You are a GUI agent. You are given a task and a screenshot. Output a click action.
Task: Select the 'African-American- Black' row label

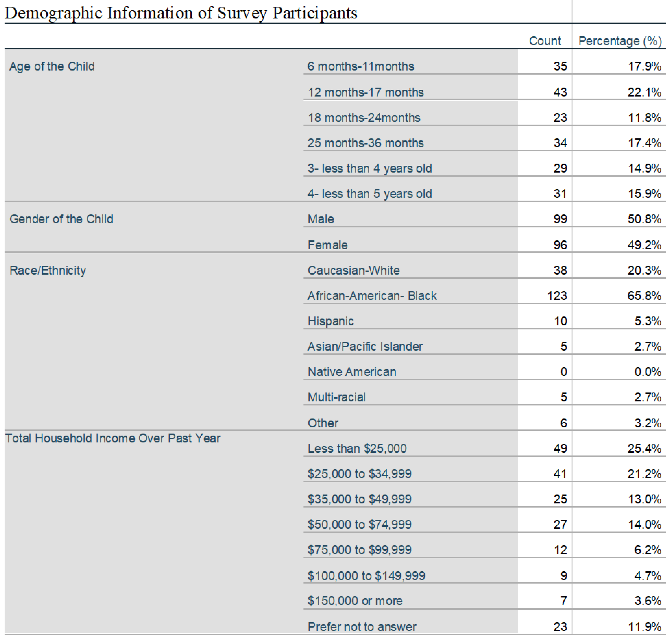[x=372, y=295]
